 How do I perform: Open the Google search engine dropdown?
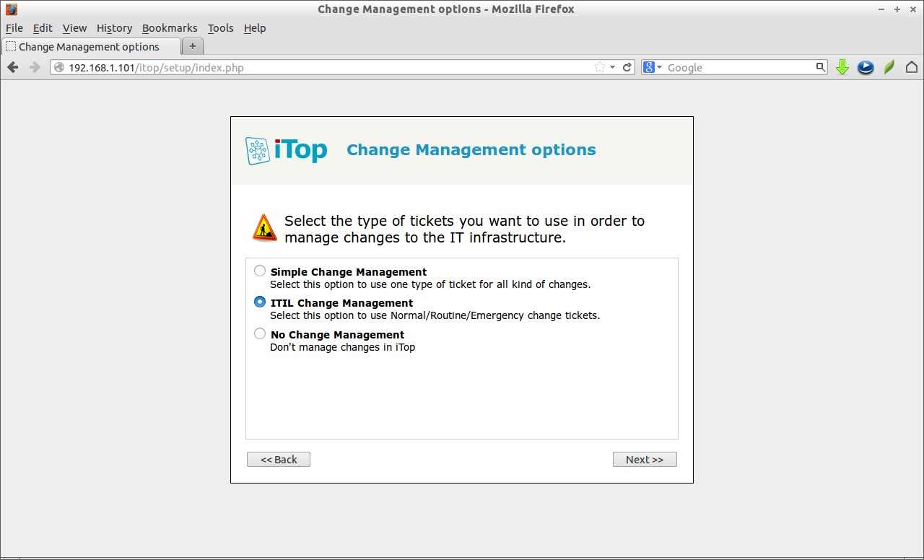(652, 67)
